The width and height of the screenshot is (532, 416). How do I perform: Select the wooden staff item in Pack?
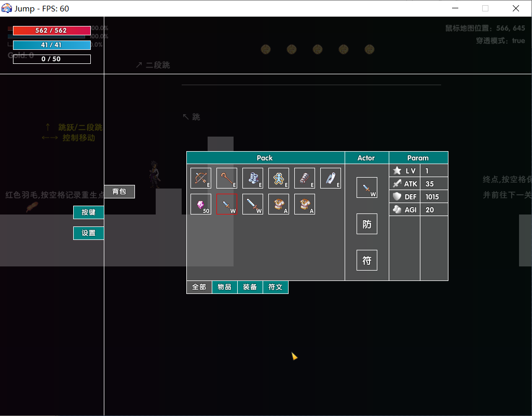(x=227, y=178)
